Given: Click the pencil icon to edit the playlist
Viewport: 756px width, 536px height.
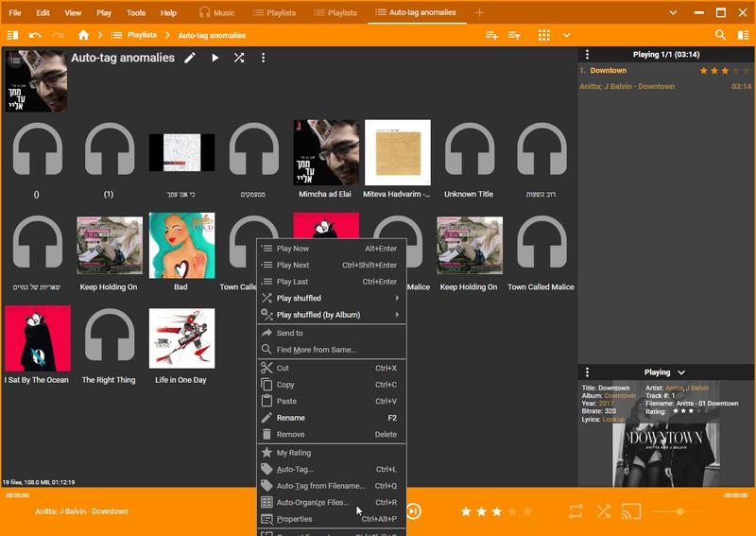Looking at the screenshot, I should (x=190, y=58).
